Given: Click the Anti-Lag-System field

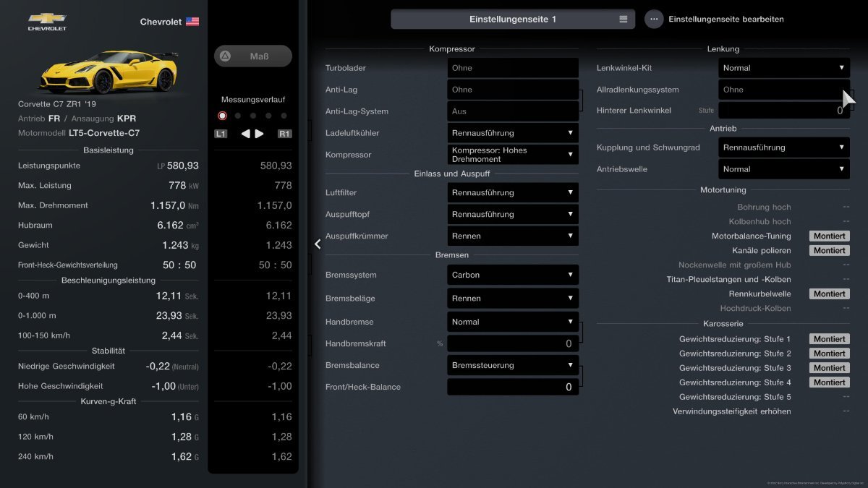Looking at the screenshot, I should point(513,111).
